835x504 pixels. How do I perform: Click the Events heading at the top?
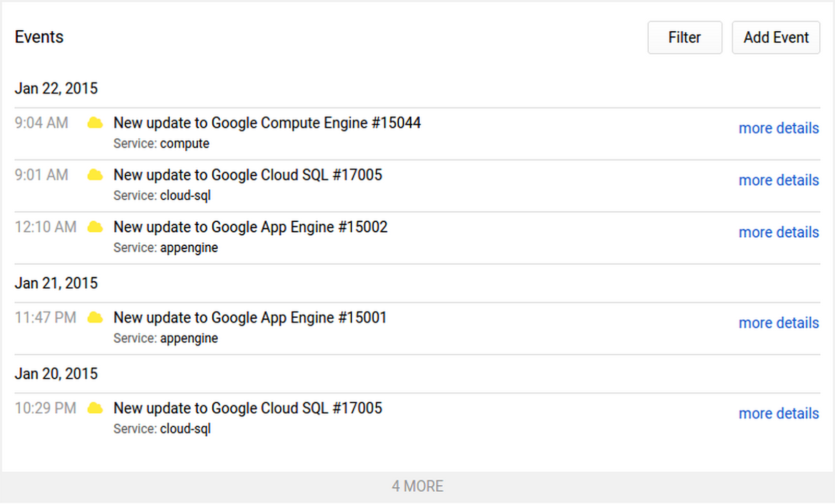click(x=39, y=37)
